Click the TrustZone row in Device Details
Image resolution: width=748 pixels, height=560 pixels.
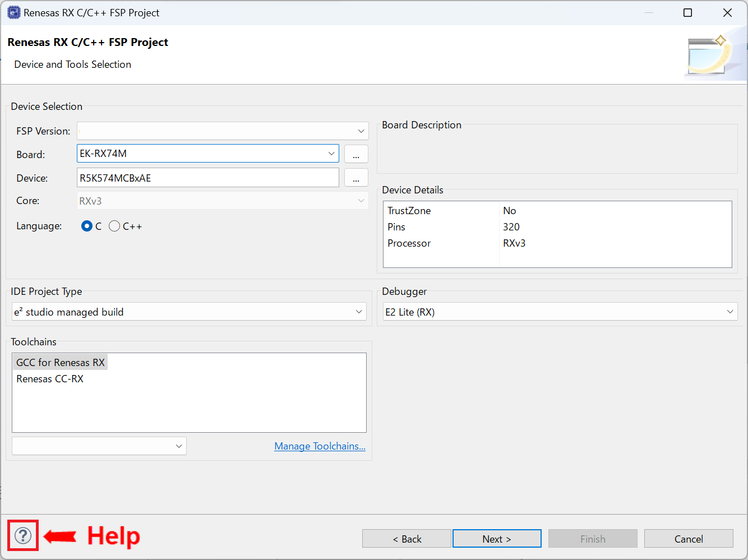pos(557,211)
